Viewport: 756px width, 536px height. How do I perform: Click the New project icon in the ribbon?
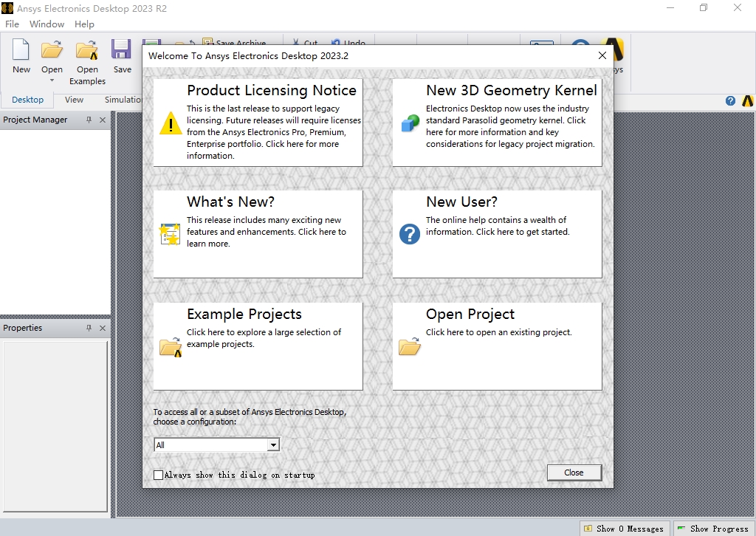pyautogui.click(x=21, y=50)
